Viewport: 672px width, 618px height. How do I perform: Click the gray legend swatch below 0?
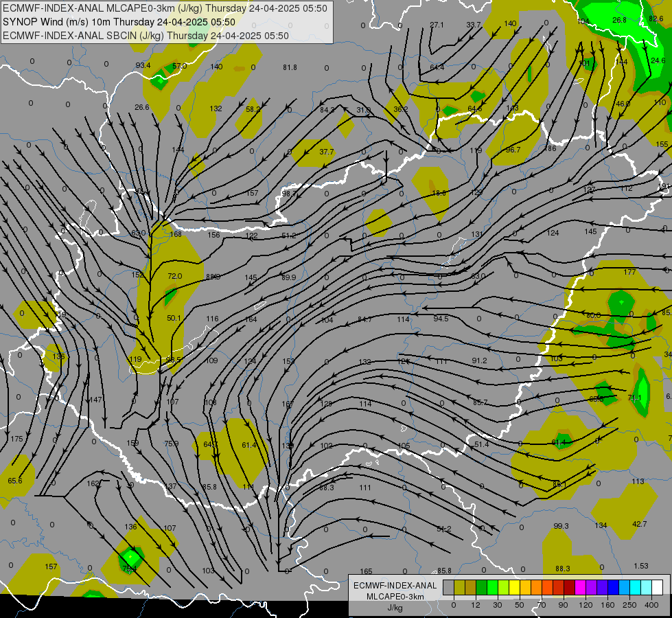pos(449,587)
